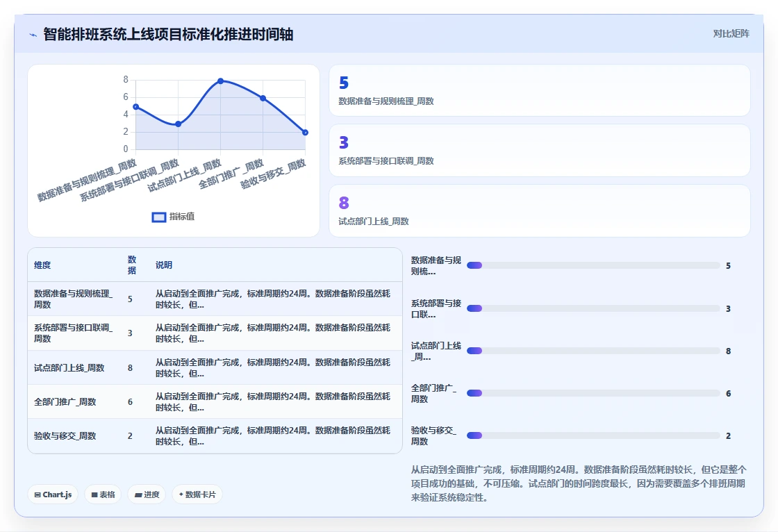This screenshot has width=778, height=532.
Task: Click the chart data point at value 6
Action: (x=263, y=98)
